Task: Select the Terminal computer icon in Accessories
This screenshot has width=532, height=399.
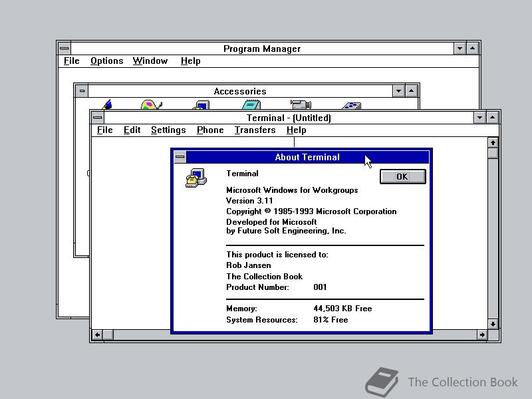Action: 200,104
